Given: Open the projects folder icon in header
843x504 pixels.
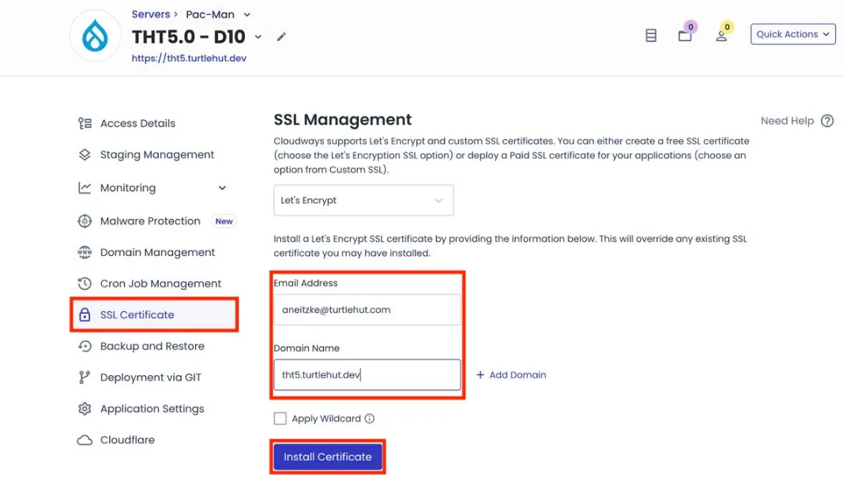Looking at the screenshot, I should click(x=685, y=36).
